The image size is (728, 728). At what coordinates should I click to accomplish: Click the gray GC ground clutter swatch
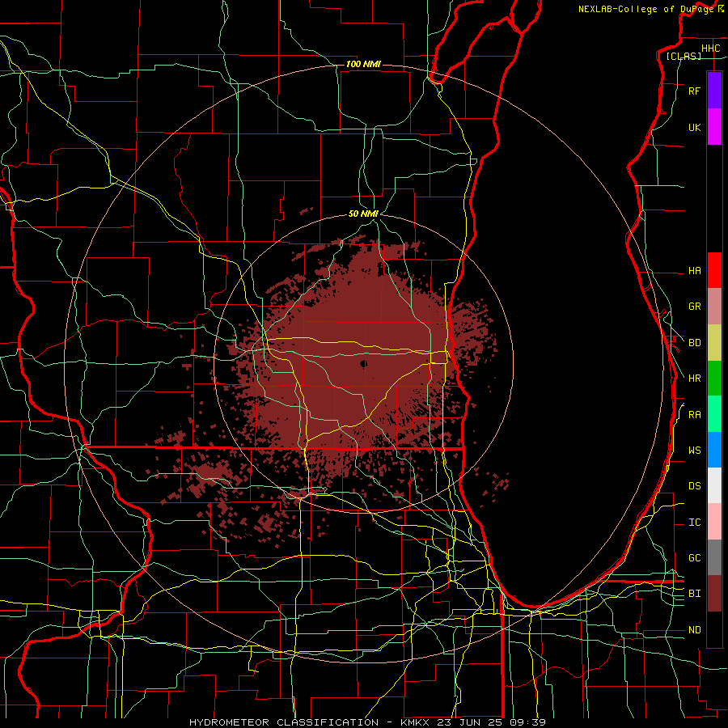[714, 557]
